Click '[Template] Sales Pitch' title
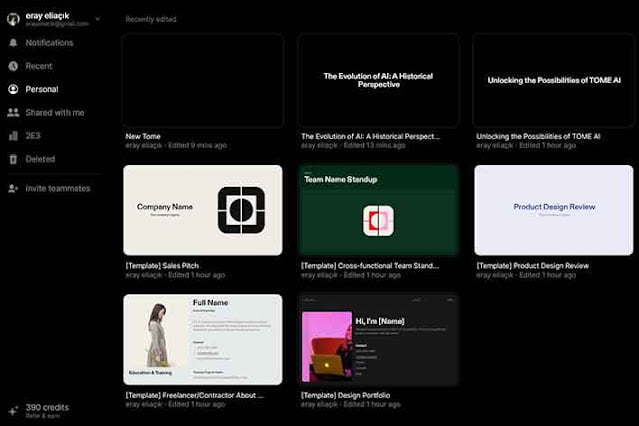 click(x=162, y=265)
